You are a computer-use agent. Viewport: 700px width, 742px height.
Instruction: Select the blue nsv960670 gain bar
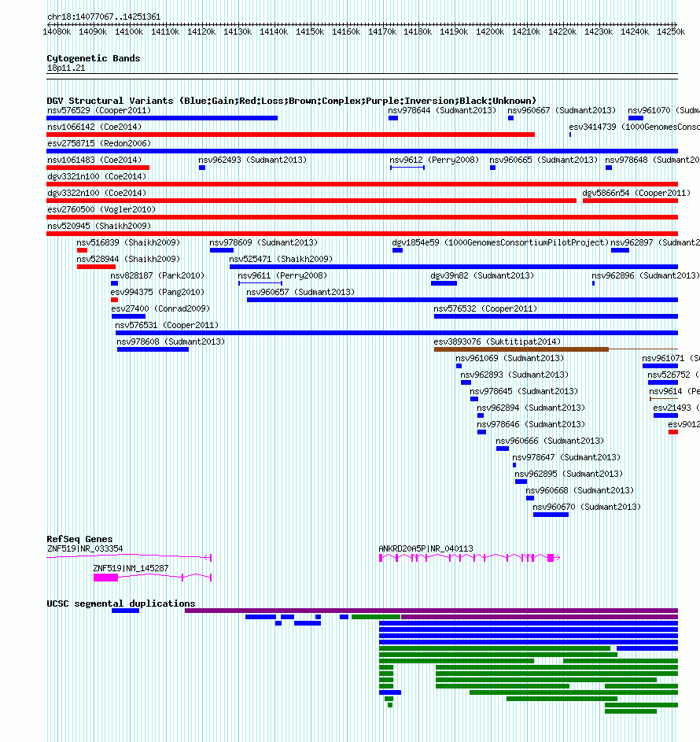[x=551, y=515]
